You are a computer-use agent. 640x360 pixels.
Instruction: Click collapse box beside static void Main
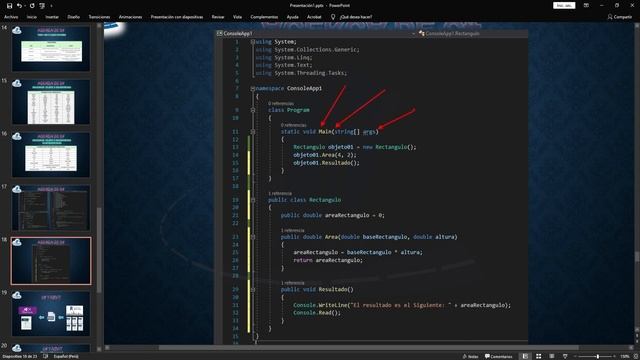[x=253, y=131]
